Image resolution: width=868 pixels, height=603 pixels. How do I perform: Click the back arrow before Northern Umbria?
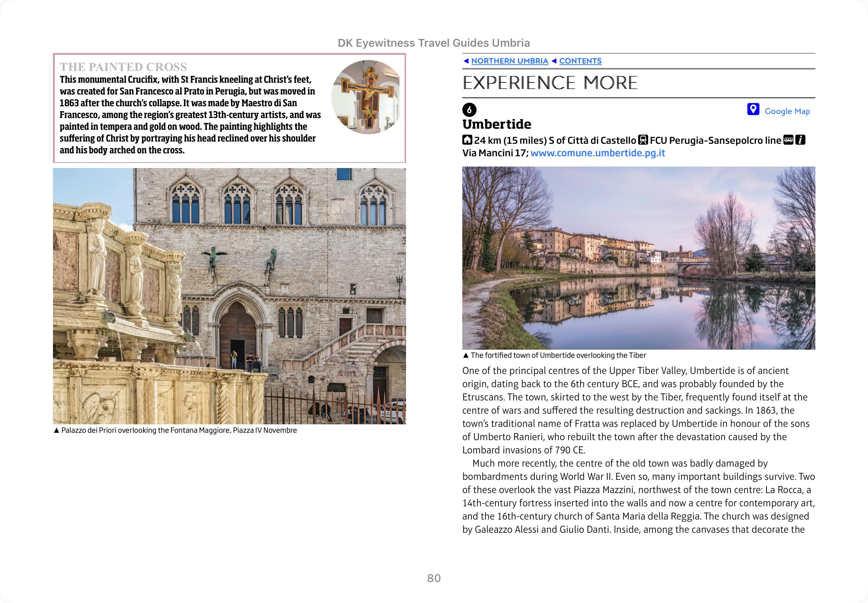click(x=466, y=61)
